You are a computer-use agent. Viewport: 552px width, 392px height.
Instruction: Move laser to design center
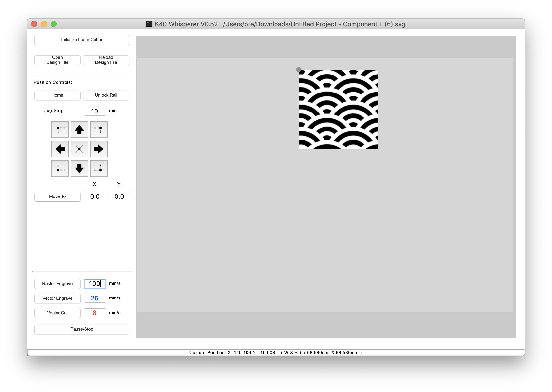pyautogui.click(x=79, y=149)
